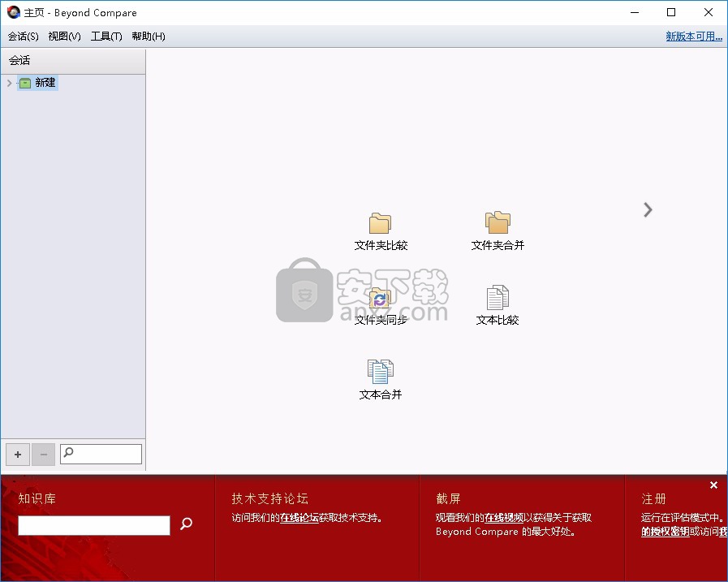The width and height of the screenshot is (728, 582).
Task: Start a 文本比较 text compare session
Action: tap(498, 298)
